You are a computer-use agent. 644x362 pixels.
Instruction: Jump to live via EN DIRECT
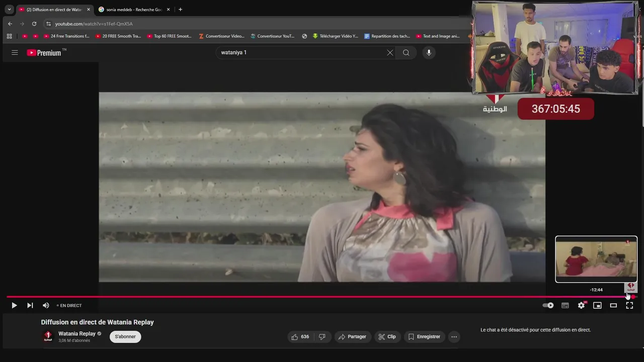[69, 306]
